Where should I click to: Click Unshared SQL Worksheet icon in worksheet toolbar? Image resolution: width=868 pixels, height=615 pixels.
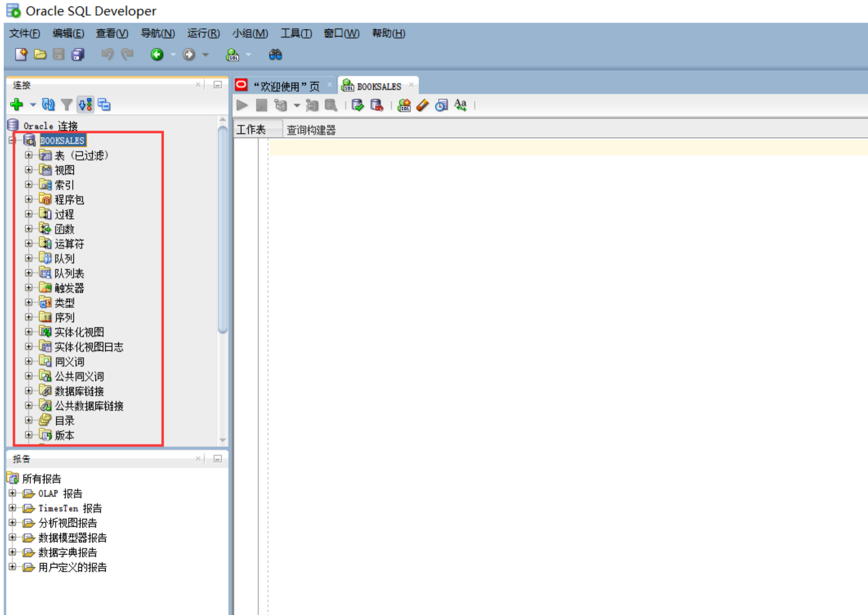pos(404,105)
